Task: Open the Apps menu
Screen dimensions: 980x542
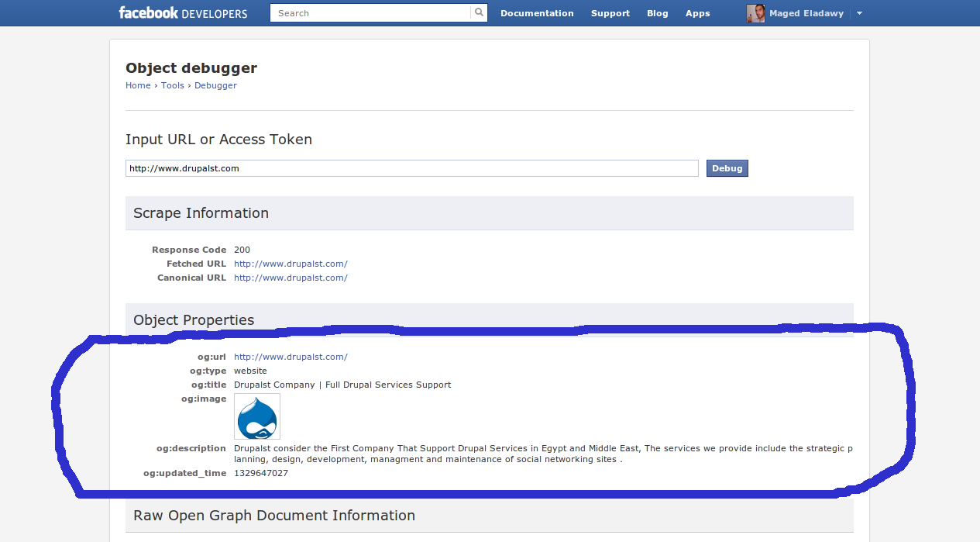Action: (x=698, y=13)
